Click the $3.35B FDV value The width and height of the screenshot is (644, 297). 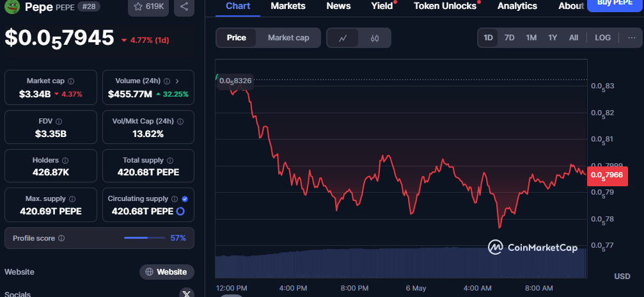(x=51, y=134)
